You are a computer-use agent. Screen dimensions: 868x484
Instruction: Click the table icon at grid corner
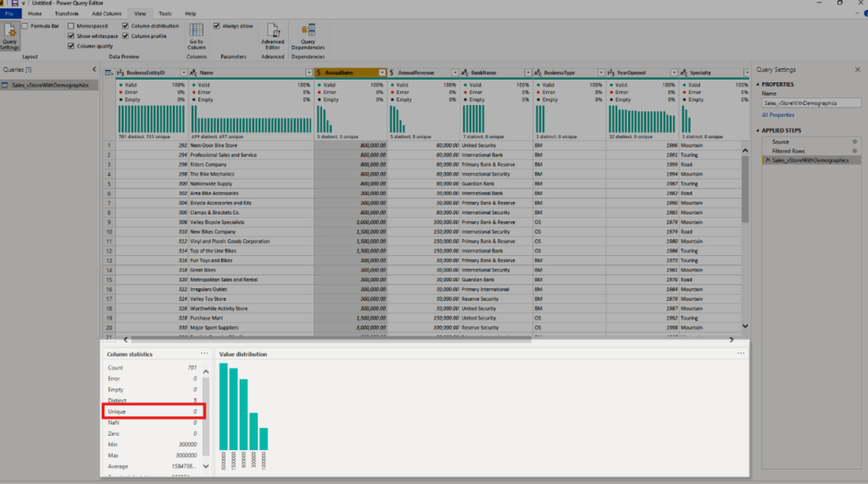(x=108, y=74)
